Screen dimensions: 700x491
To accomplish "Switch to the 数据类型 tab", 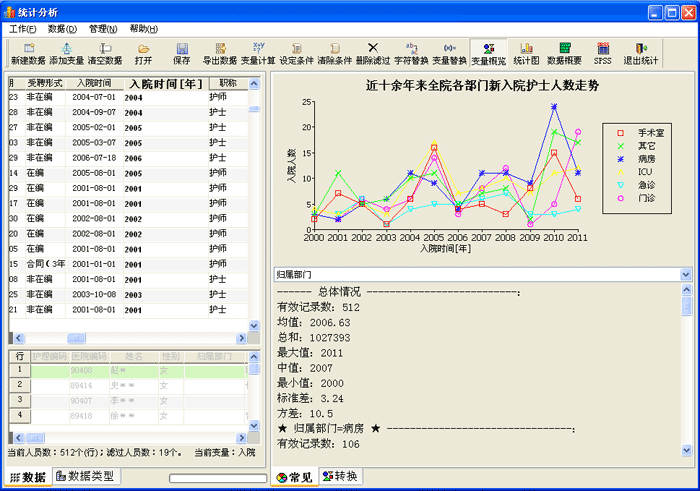I will 86,476.
